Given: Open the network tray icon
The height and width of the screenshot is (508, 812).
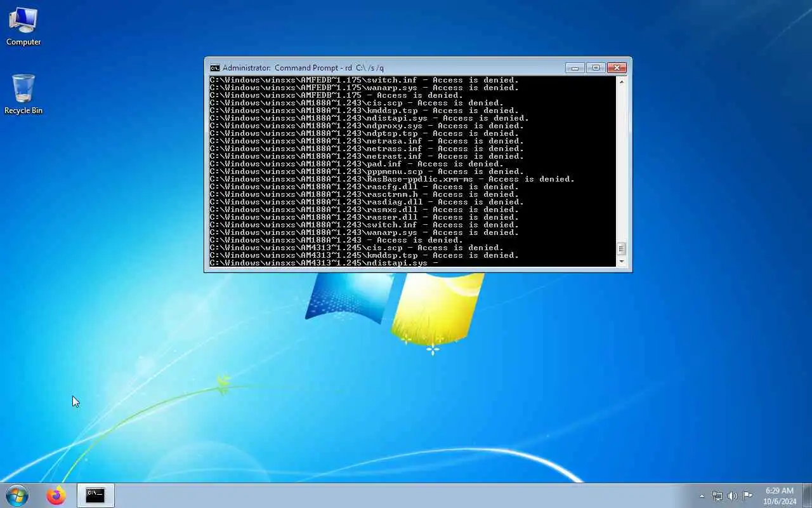Looking at the screenshot, I should coord(717,496).
